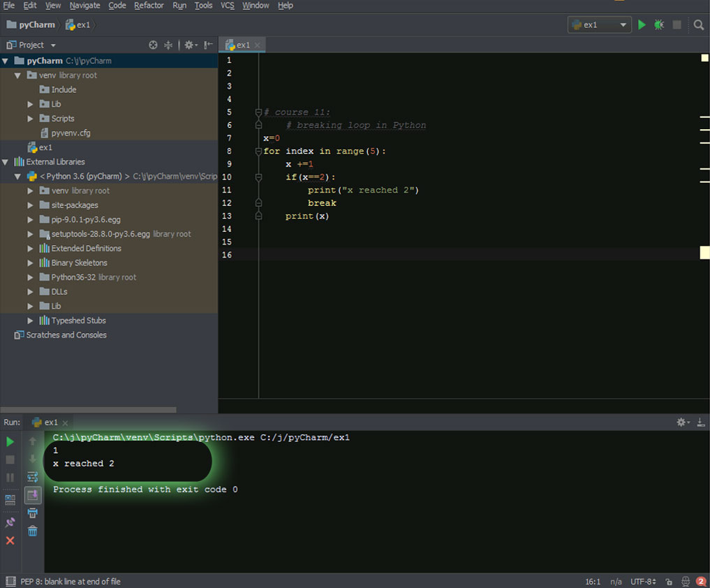Open the VCS menu

click(x=228, y=6)
